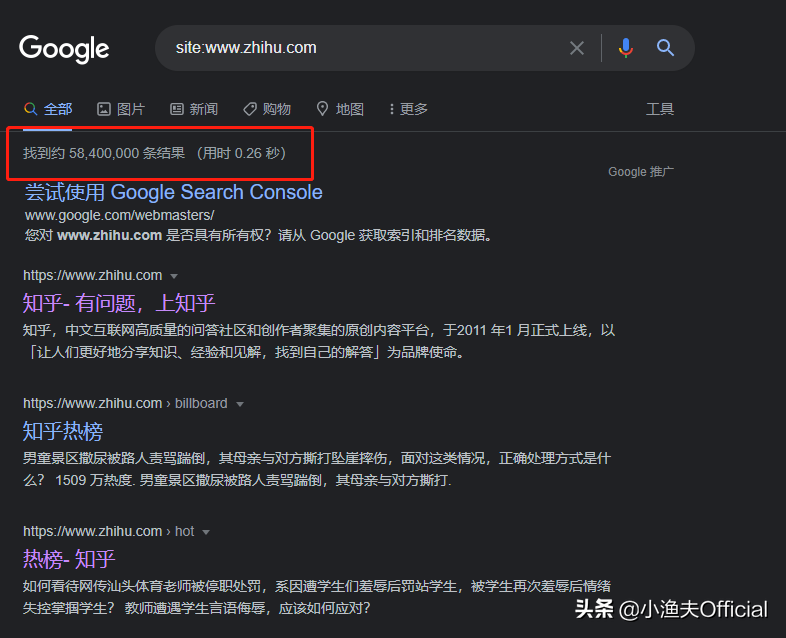Expand dropdown arrow beside hot URL
The width and height of the screenshot is (786, 638).
click(x=206, y=532)
